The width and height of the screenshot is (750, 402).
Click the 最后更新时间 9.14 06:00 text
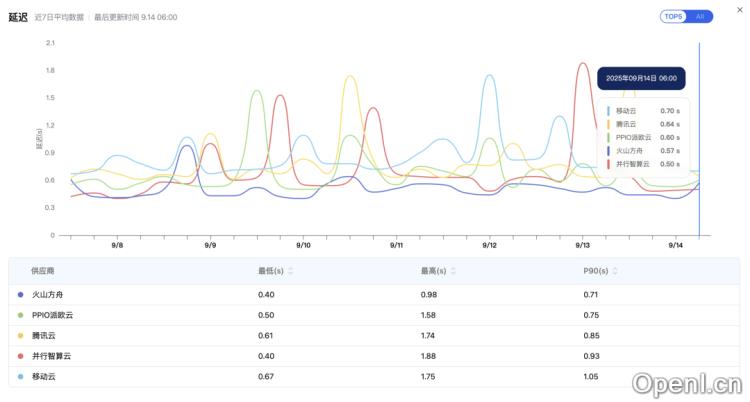point(135,17)
